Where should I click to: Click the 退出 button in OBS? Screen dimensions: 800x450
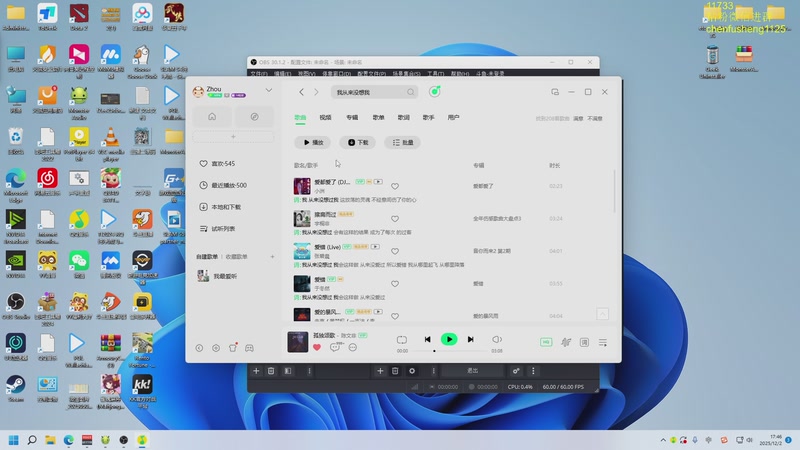coord(472,371)
